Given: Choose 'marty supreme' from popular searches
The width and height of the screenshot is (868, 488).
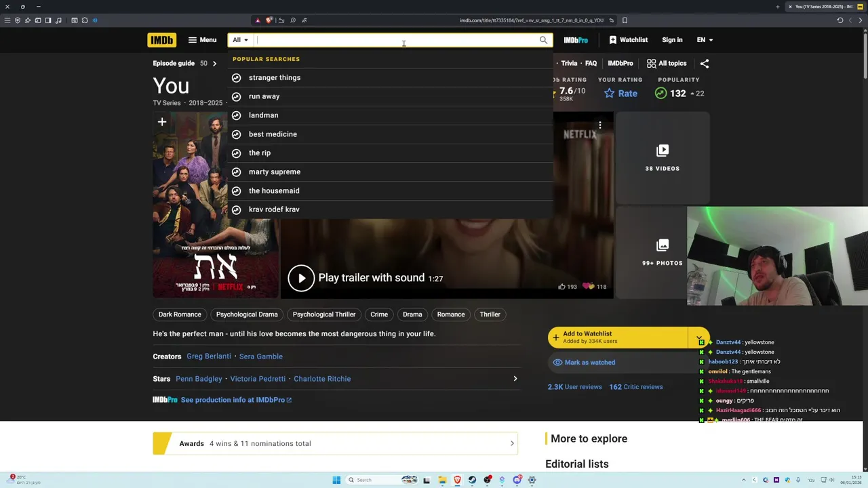Looking at the screenshot, I should pyautogui.click(x=391, y=172).
